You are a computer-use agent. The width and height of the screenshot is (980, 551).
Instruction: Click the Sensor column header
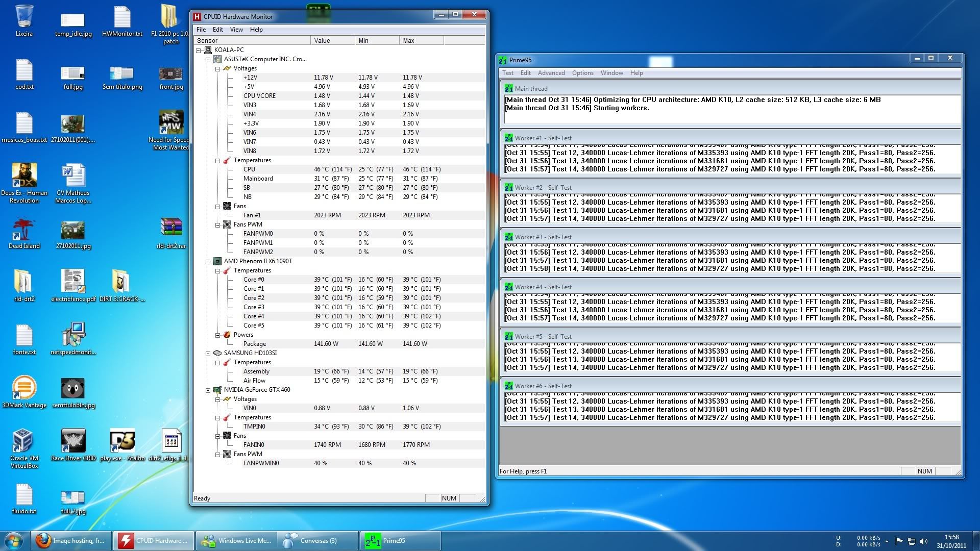click(x=252, y=40)
